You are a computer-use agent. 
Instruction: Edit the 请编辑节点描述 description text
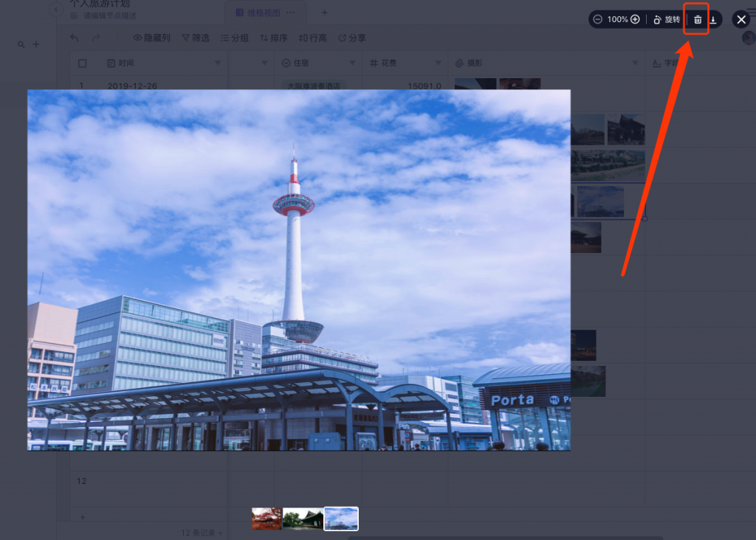coord(110,16)
